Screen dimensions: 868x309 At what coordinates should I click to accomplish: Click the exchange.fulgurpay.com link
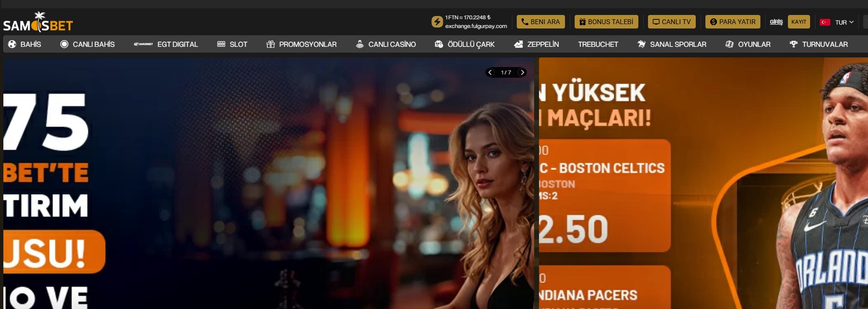pyautogui.click(x=476, y=26)
